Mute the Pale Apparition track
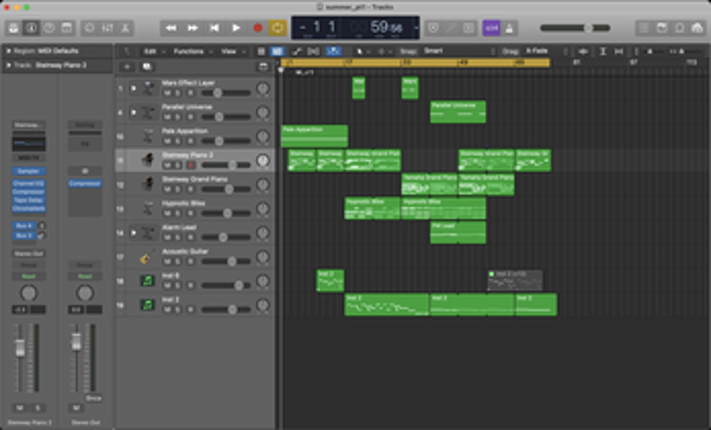The width and height of the screenshot is (711, 430). 166,140
